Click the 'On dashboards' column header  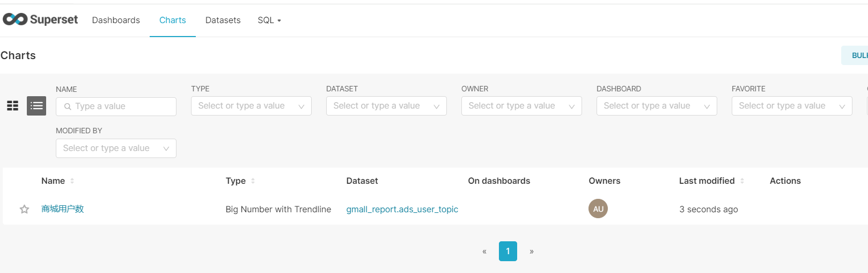coord(499,181)
